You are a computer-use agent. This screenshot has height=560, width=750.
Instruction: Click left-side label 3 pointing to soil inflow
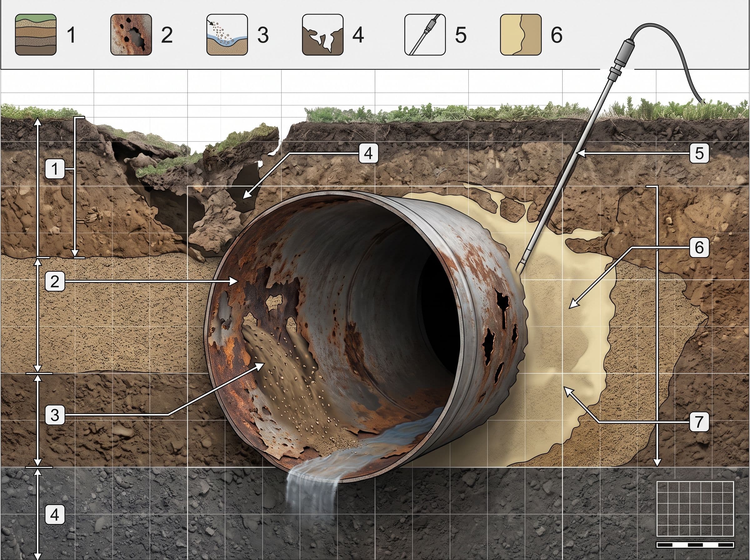(55, 415)
